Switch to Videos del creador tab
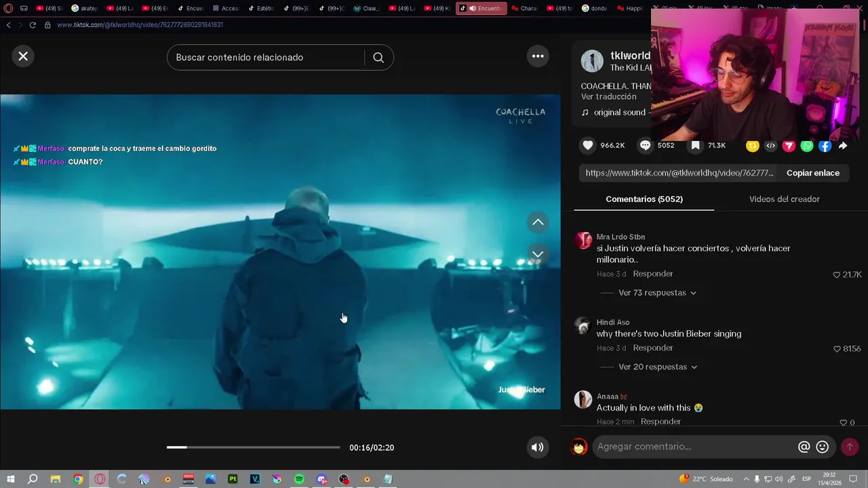 pyautogui.click(x=785, y=199)
